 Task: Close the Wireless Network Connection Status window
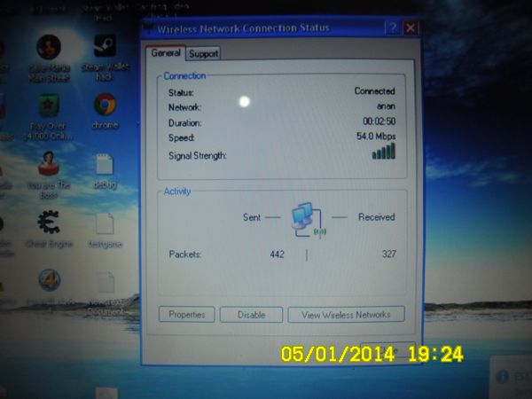410,27
